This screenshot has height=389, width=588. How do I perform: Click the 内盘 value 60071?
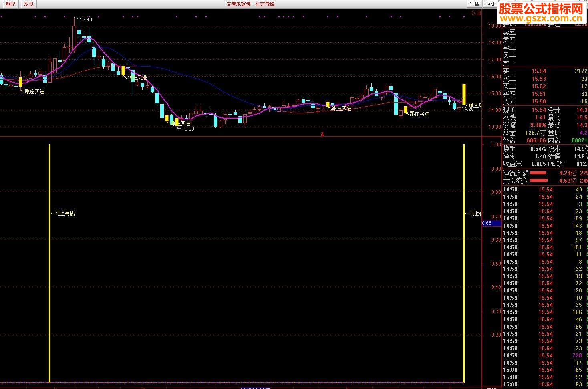(x=579, y=140)
